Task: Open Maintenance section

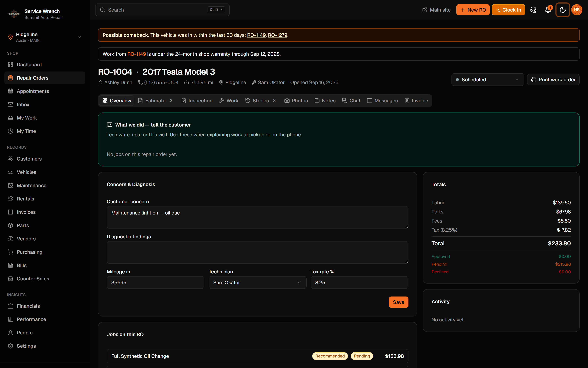Action: [x=45, y=185]
